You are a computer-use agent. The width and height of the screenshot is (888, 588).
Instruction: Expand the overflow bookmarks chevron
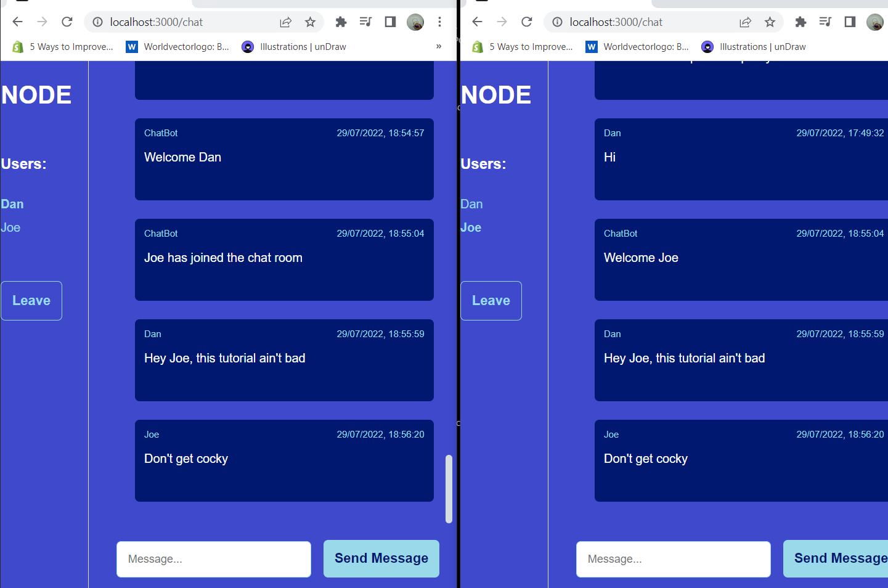click(438, 46)
